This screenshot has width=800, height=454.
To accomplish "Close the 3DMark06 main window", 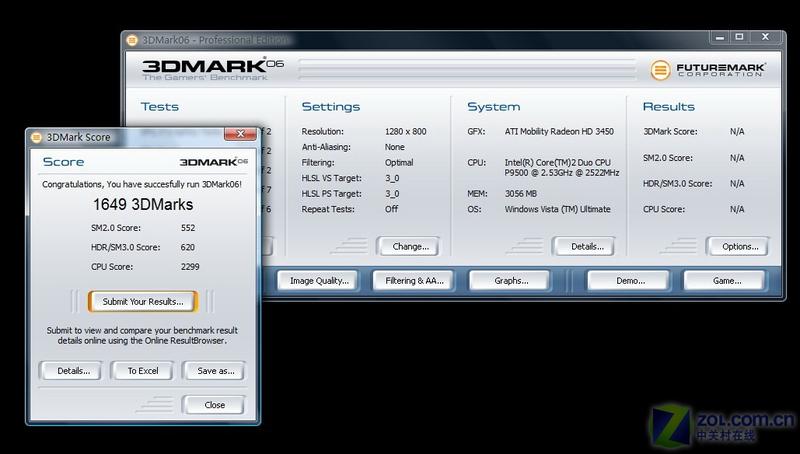I will [x=765, y=37].
